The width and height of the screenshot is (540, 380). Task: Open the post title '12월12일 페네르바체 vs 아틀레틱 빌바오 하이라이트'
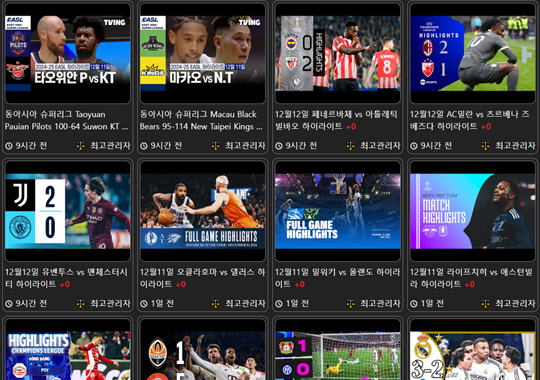[x=336, y=120]
